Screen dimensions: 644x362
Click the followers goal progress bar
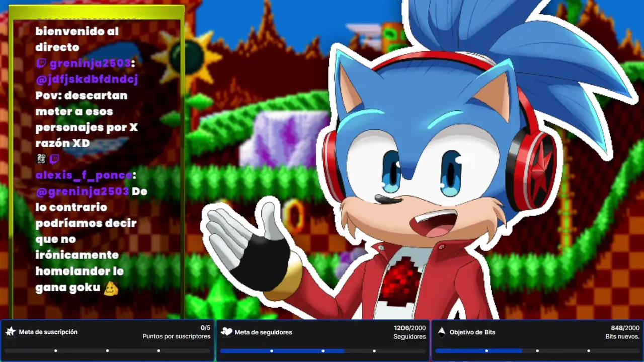pyautogui.click(x=323, y=351)
